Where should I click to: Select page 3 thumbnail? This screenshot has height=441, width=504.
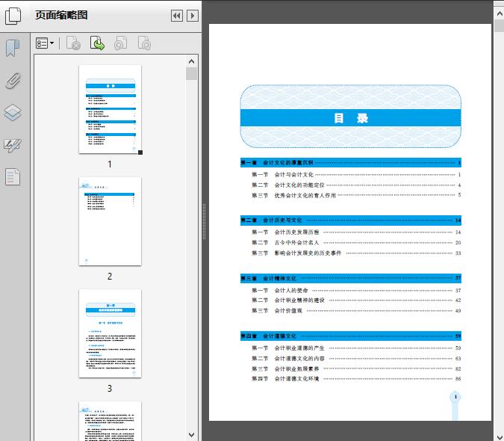tap(110, 333)
